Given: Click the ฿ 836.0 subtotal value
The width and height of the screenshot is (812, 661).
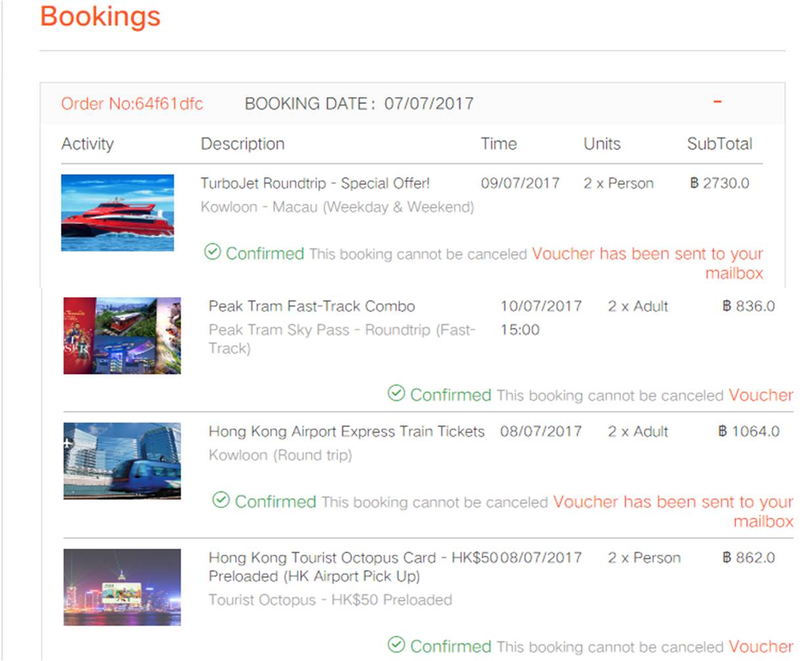Looking at the screenshot, I should [748, 306].
